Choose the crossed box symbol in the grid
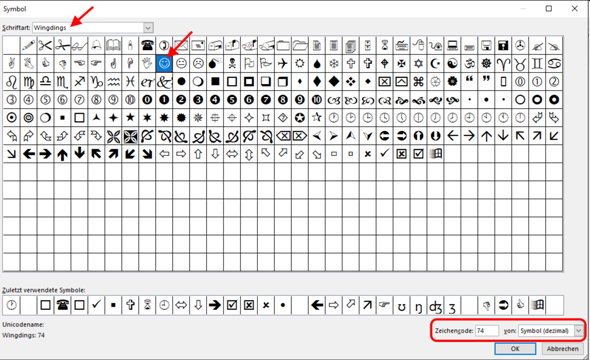The height and width of the screenshot is (360, 590). (401, 154)
